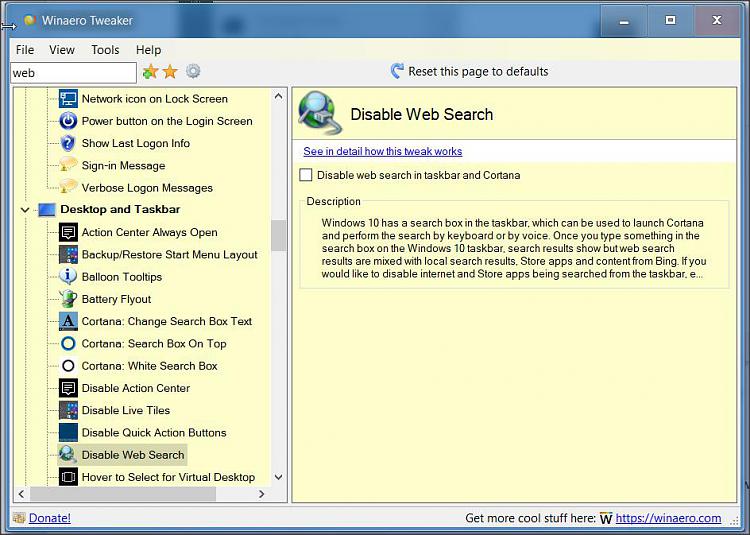
Task: Click the large Disable Web Search header icon
Action: [320, 113]
